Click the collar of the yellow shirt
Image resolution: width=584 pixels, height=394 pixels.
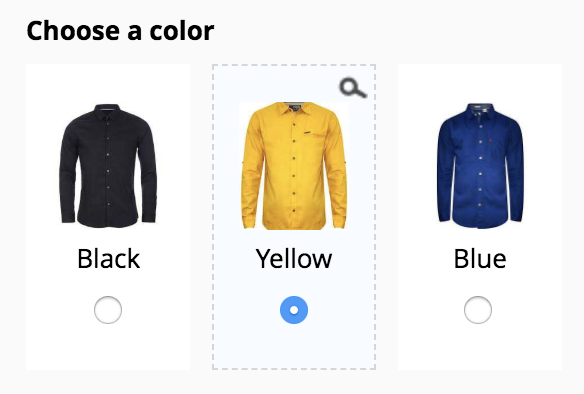click(294, 108)
